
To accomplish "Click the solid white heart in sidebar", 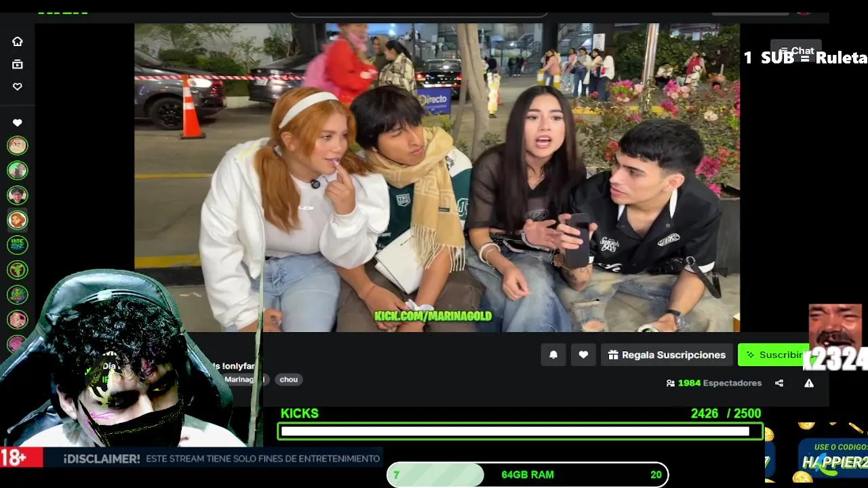I will click(18, 123).
